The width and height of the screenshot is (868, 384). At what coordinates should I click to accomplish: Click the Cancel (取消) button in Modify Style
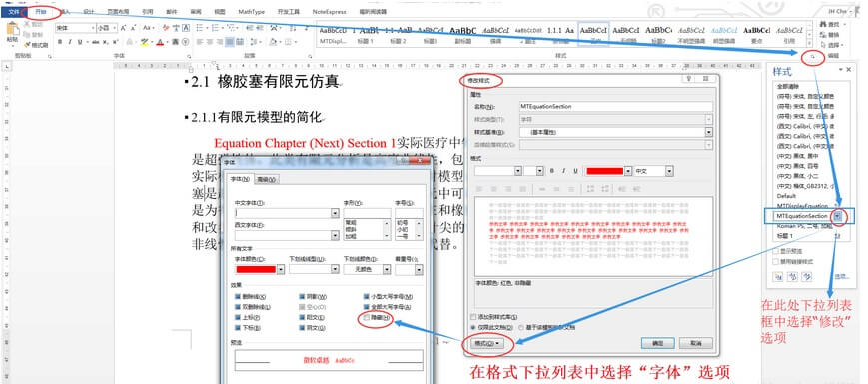coord(696,344)
